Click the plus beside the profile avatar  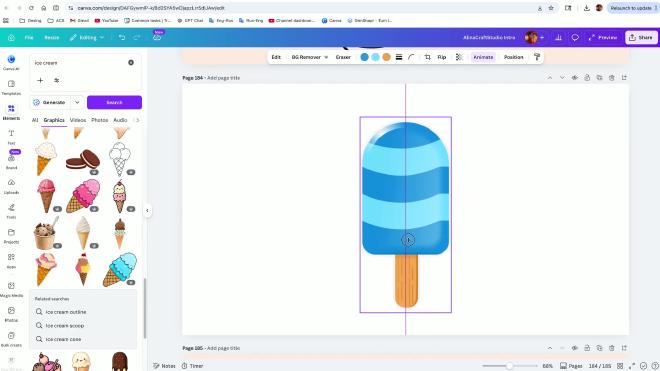(x=542, y=37)
